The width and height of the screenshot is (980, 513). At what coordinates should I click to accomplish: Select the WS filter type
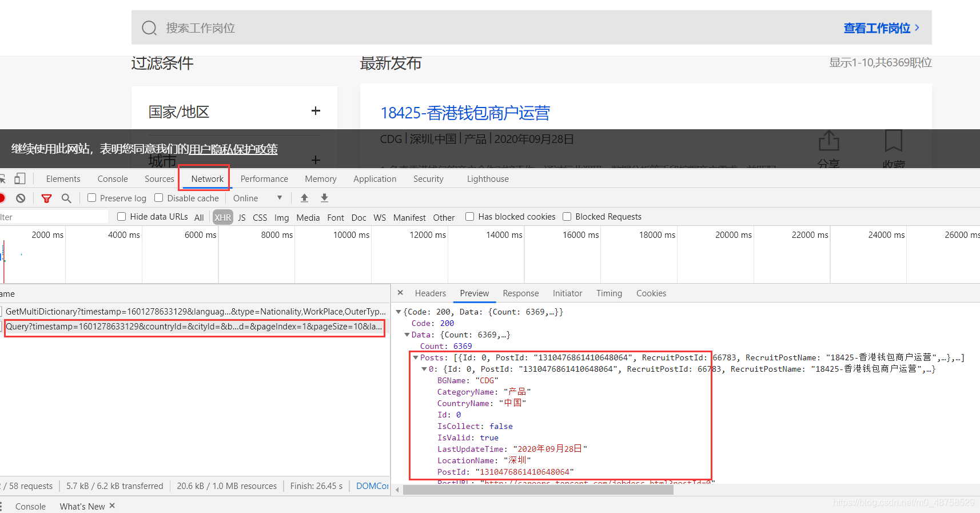380,217
